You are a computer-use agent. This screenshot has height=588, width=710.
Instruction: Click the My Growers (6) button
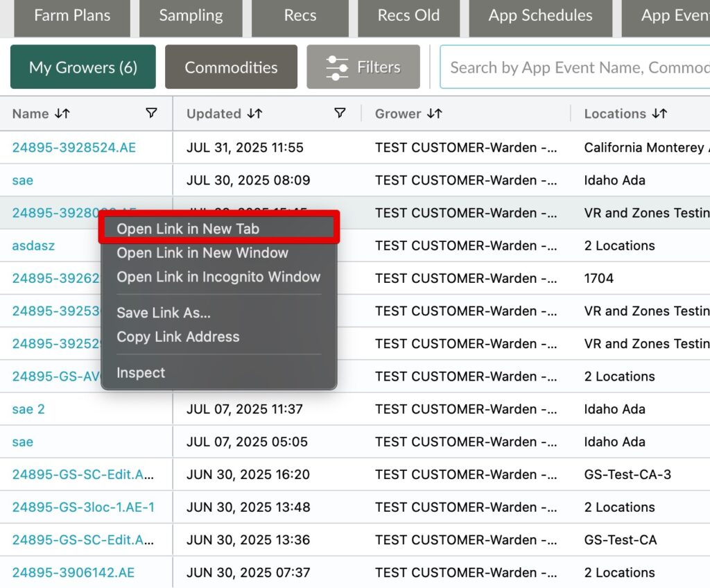coord(83,67)
